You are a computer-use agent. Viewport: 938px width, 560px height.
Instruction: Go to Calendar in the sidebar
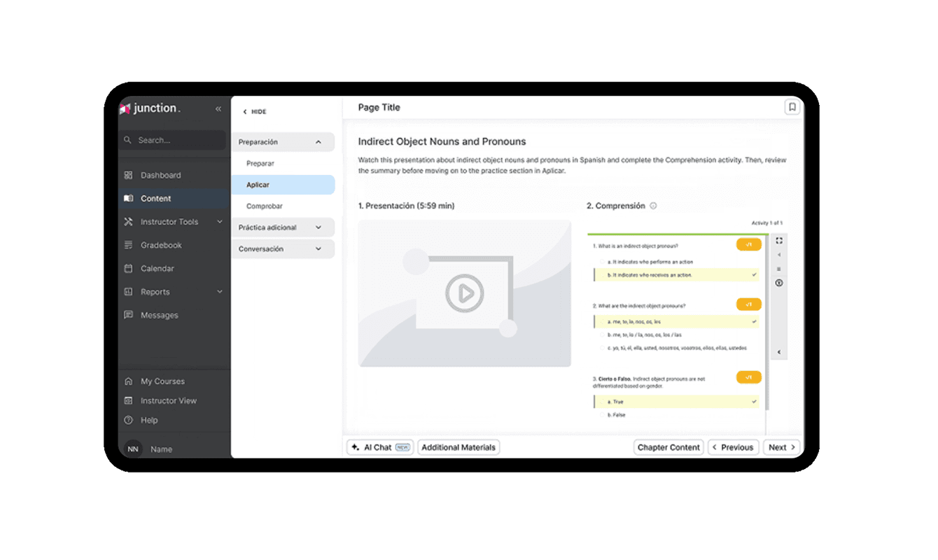click(x=157, y=268)
